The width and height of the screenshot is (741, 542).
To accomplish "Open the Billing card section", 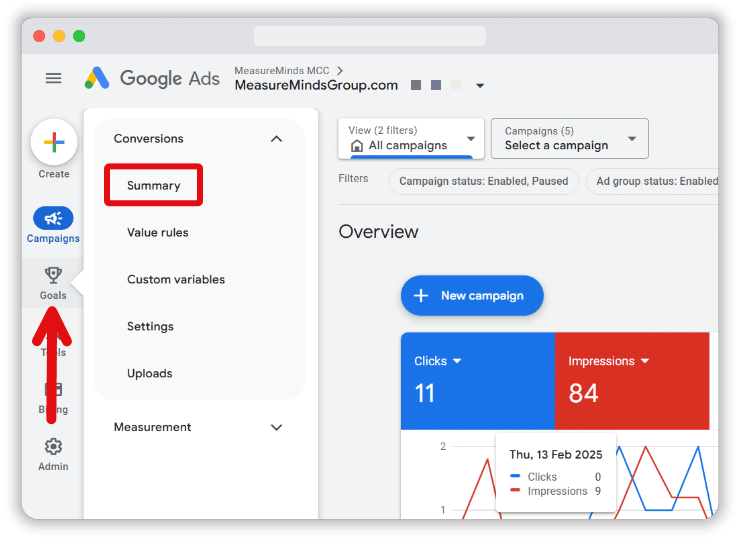I will point(53,398).
